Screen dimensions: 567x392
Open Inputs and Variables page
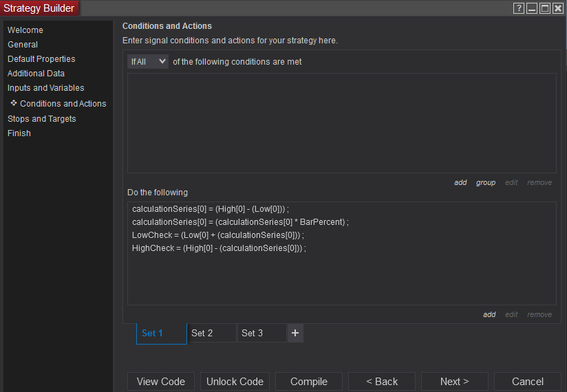click(x=46, y=88)
